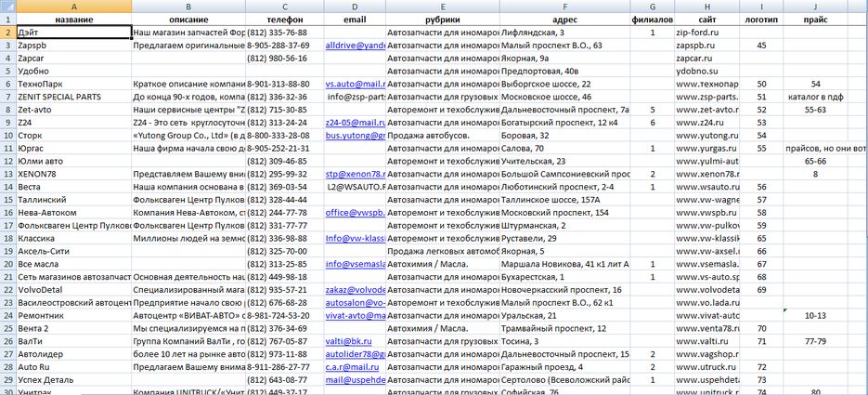Image resolution: width=868 pixels, height=395 pixels.
Task: Select price cell '77-79'
Action: pyautogui.click(x=815, y=341)
